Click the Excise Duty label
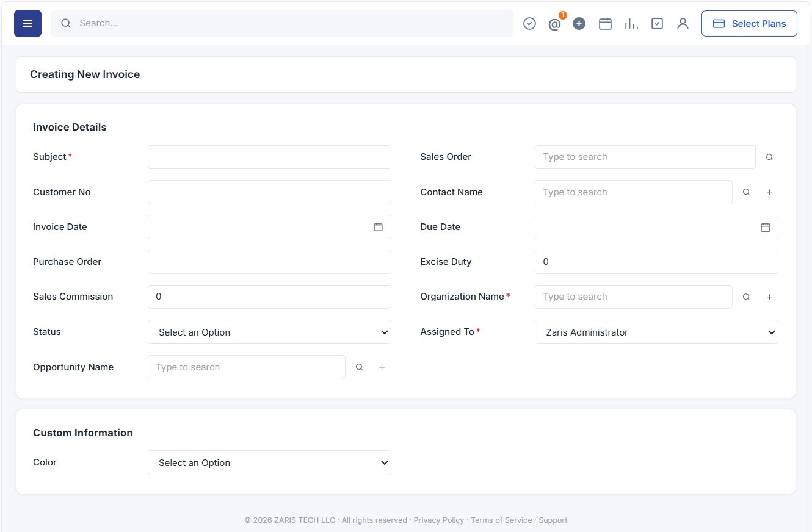Image resolution: width=812 pixels, height=532 pixels. (446, 262)
